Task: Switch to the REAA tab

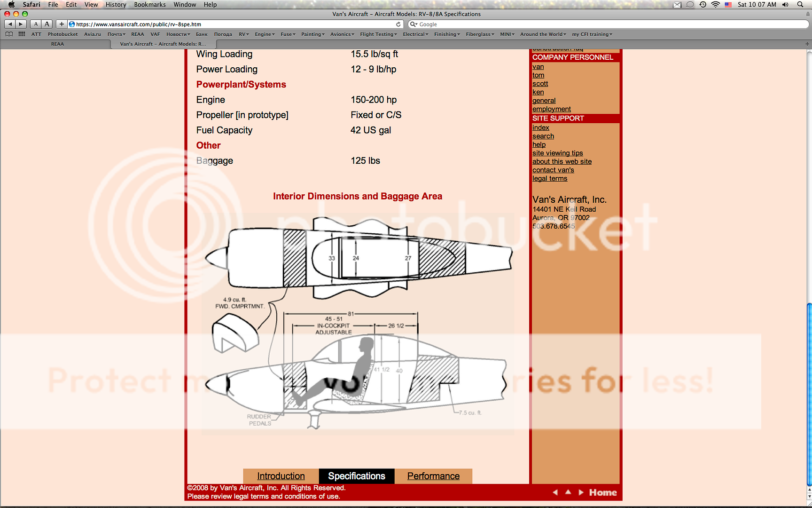Action: pos(57,44)
